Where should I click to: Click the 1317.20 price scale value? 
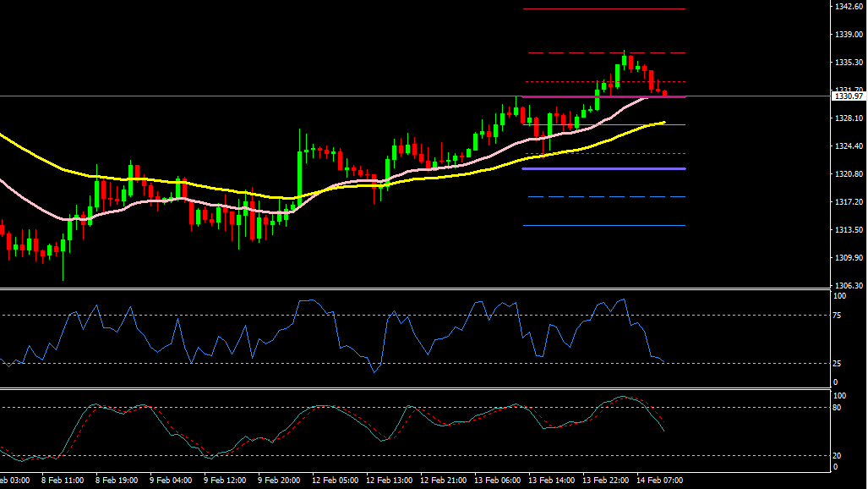pyautogui.click(x=849, y=202)
